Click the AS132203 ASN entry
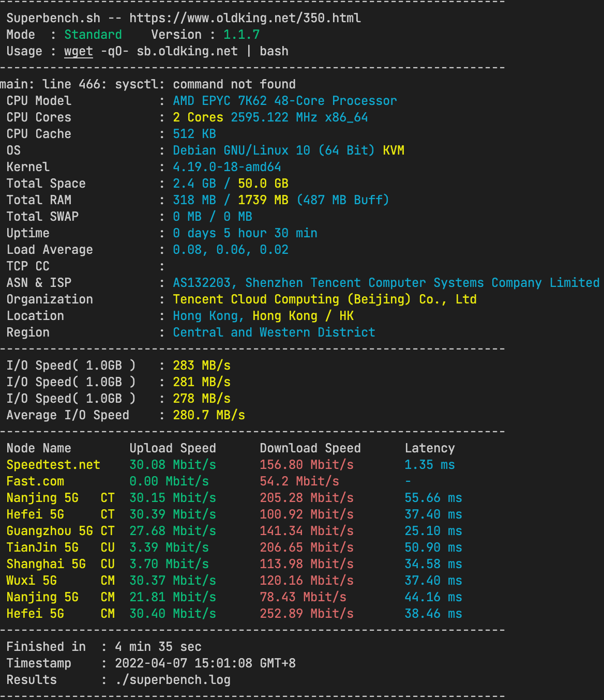 [202, 283]
